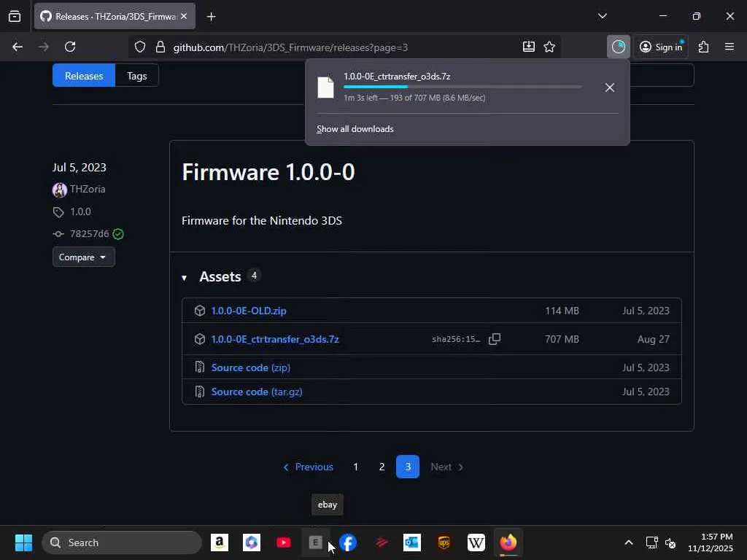Download 1.0.0-0E_ctrtransfer_o3ds.7z asset
Screen dimensions: 747x560
pyautogui.click(x=275, y=340)
